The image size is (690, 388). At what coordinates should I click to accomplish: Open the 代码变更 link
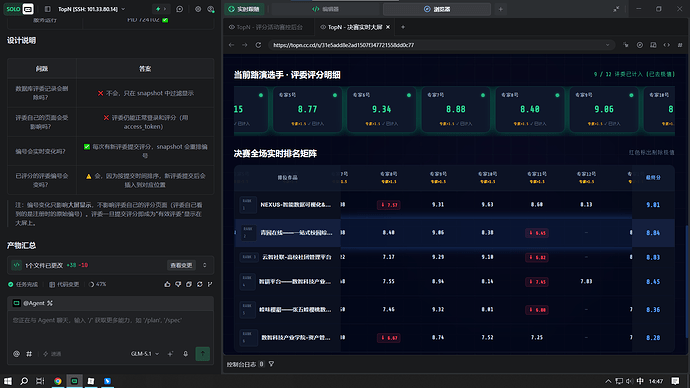pyautogui.click(x=64, y=285)
